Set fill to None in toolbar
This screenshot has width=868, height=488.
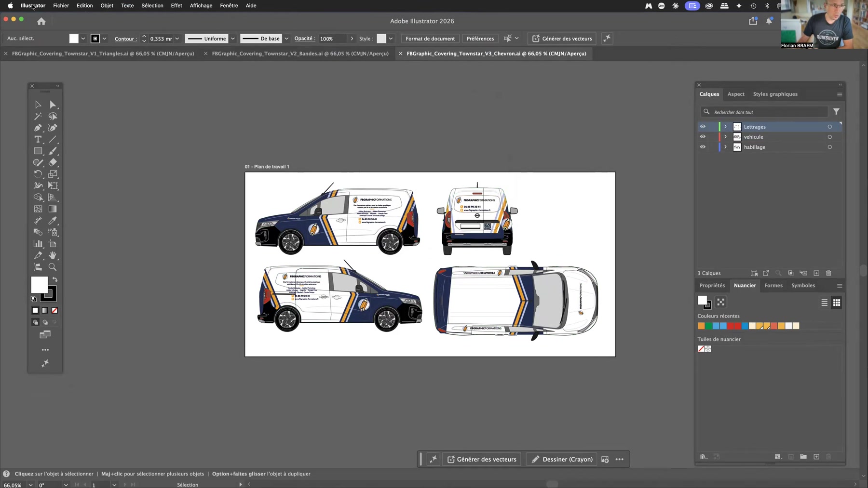click(54, 311)
